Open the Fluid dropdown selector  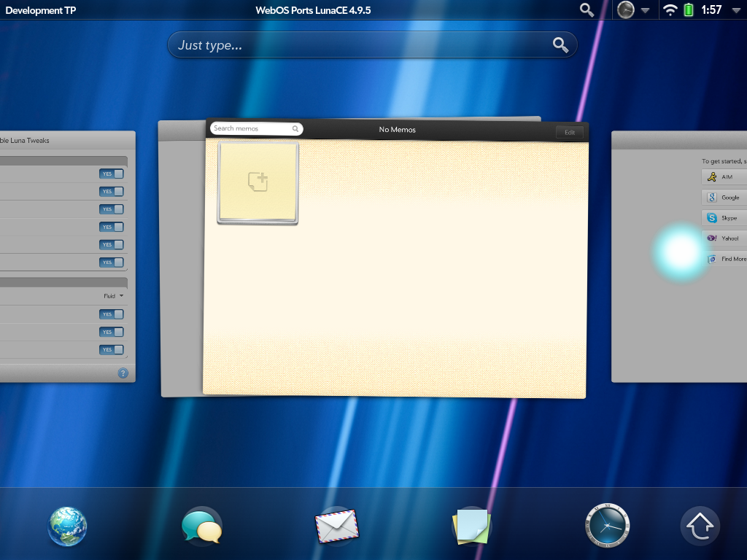point(113,296)
